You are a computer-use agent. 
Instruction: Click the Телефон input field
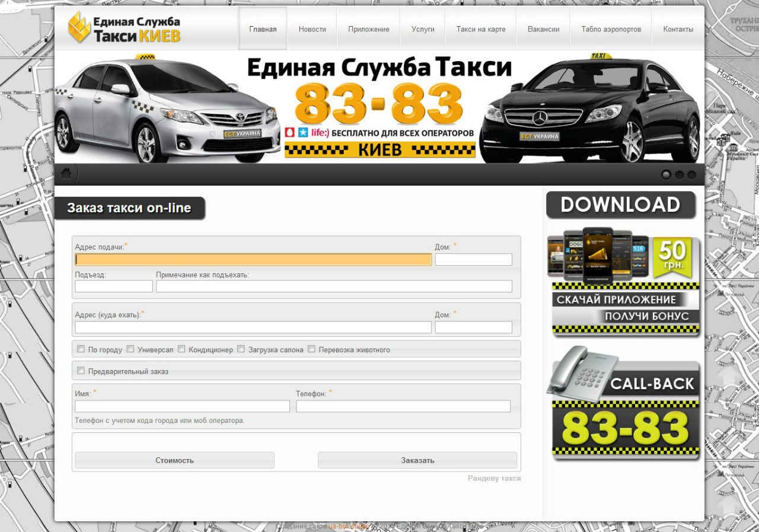pyautogui.click(x=403, y=406)
